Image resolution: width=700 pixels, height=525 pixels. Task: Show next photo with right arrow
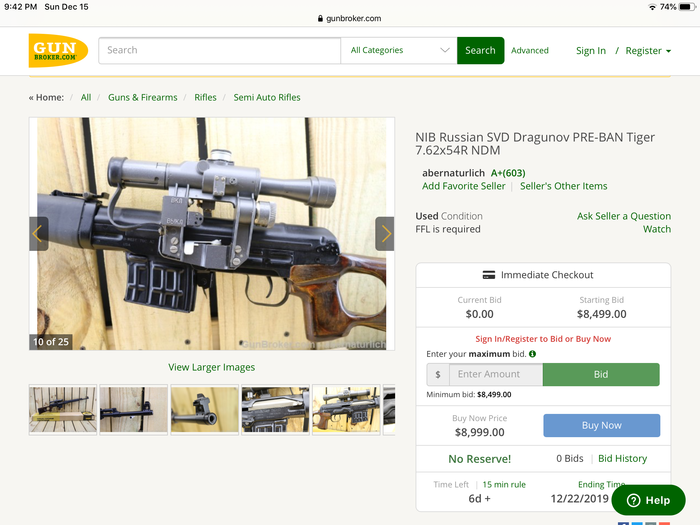[385, 234]
